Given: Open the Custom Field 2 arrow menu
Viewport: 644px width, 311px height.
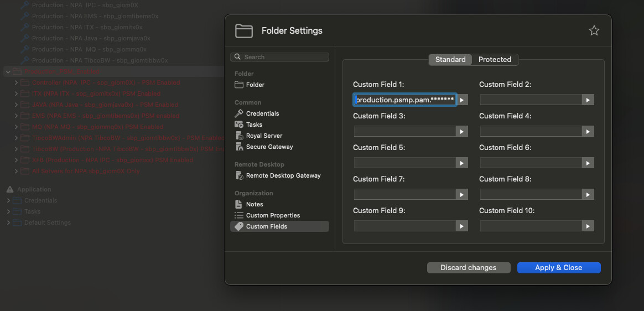Looking at the screenshot, I should [x=588, y=100].
